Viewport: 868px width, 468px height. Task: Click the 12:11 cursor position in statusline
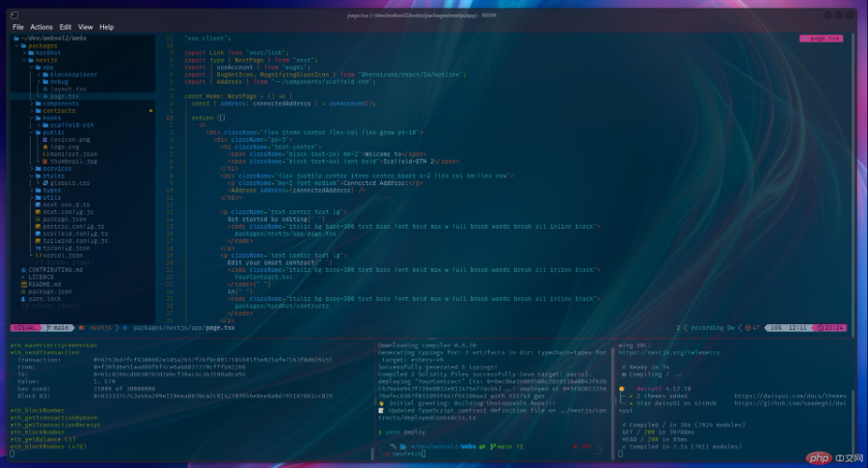point(798,327)
